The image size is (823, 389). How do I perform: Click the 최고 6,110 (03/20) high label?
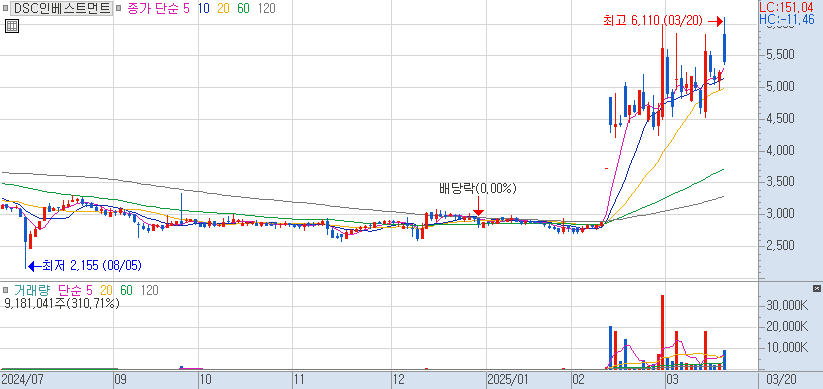(x=653, y=21)
